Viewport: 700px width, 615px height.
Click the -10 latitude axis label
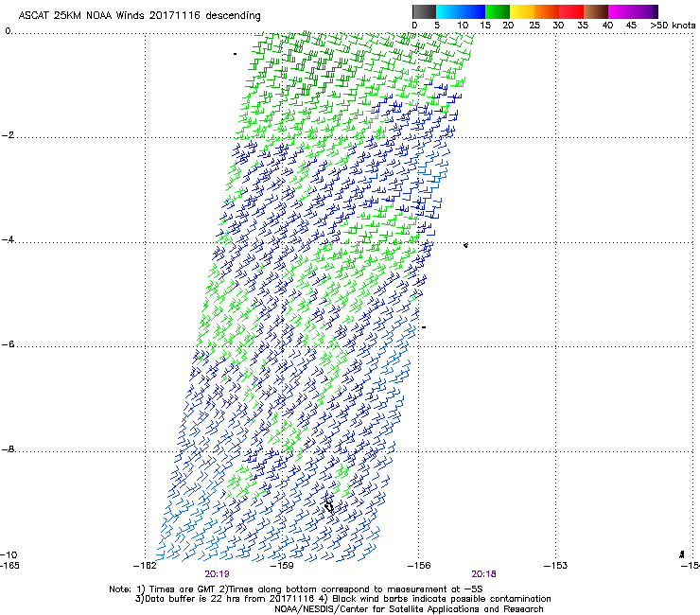9,554
